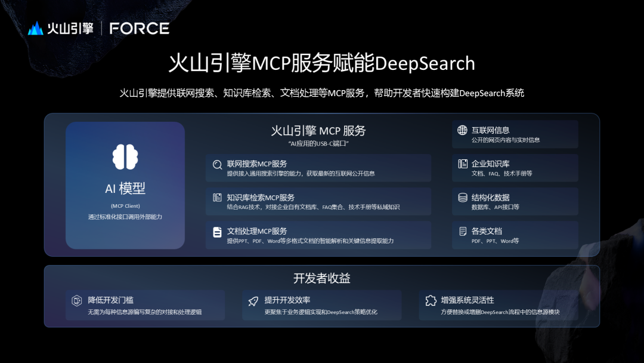Screen dimensions: 644x363
Task: Click text starting 更聚焦于业务逻辑实现
Action: 321,312
